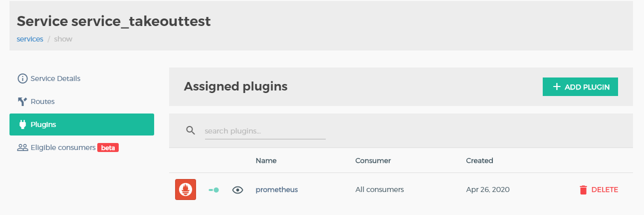Go to services breadcrumb link
This screenshot has width=644, height=215.
pyautogui.click(x=30, y=39)
